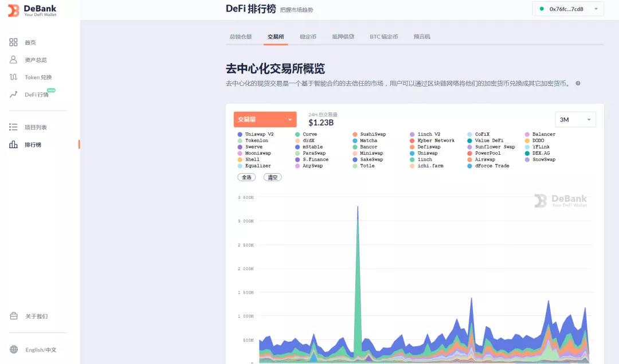Expand the wallet address 0x76fc...7cd8 dropdown

(568, 9)
